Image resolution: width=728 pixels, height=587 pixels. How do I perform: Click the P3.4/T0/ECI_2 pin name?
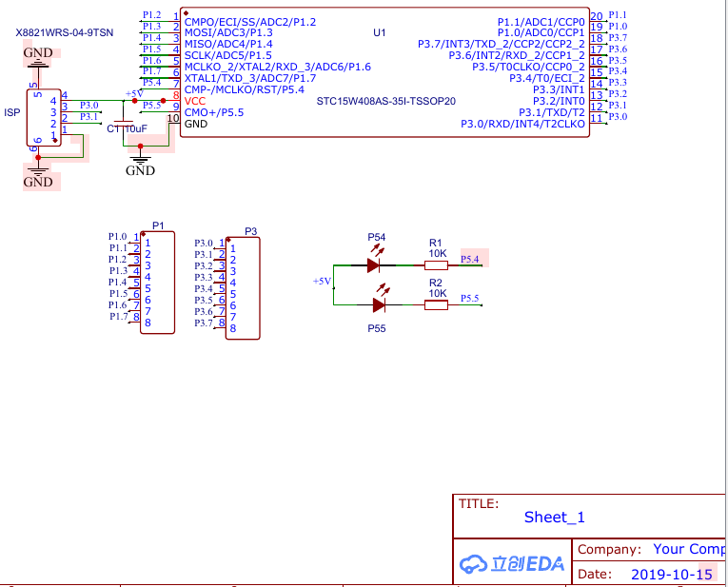547,78
